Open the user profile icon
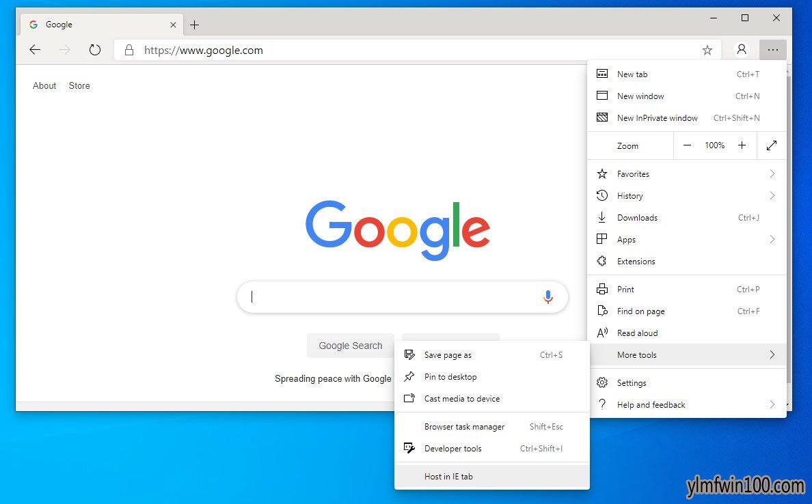Screen dimensions: 812x504 tap(742, 50)
